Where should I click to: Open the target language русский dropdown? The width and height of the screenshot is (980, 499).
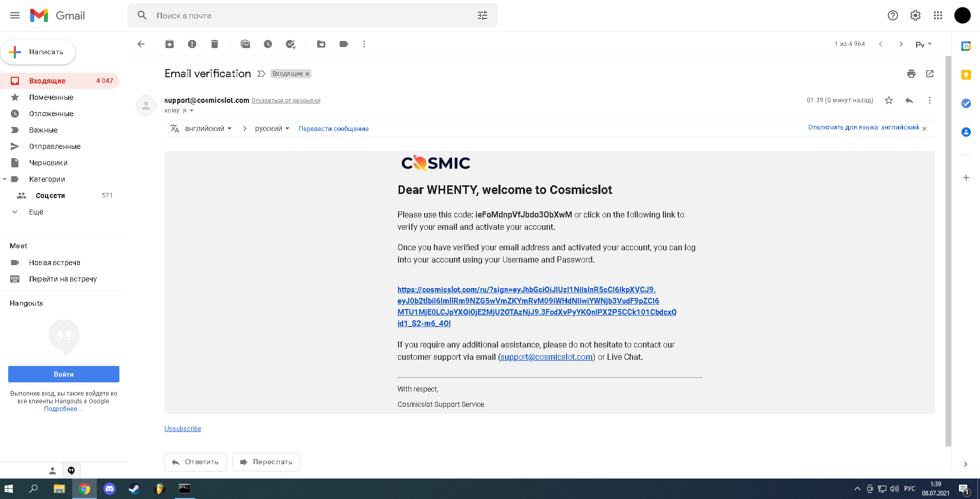click(272, 128)
